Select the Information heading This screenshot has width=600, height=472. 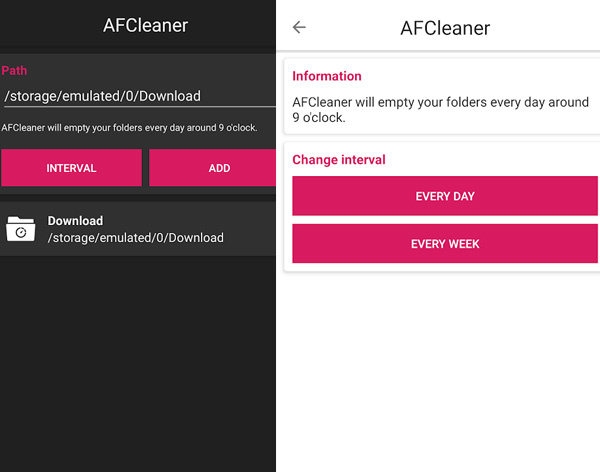[x=327, y=76]
